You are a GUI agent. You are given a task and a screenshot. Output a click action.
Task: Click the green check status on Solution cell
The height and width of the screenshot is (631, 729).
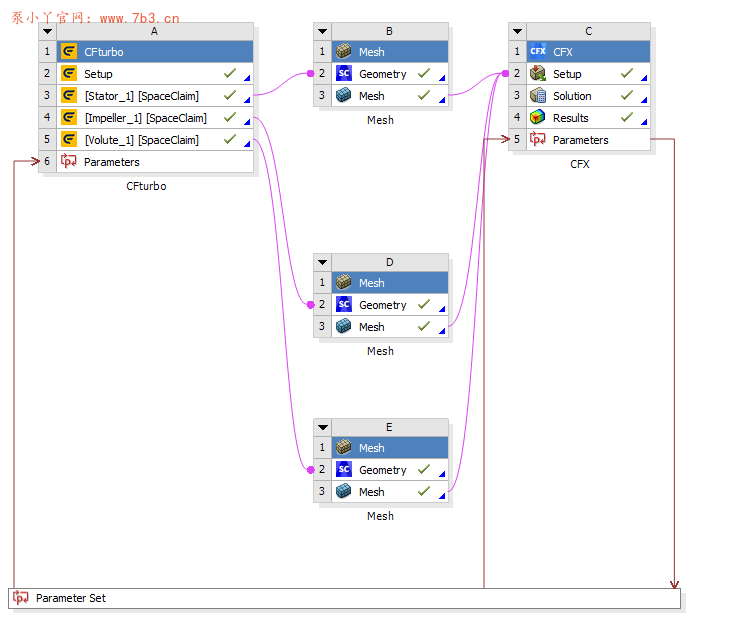(x=627, y=95)
